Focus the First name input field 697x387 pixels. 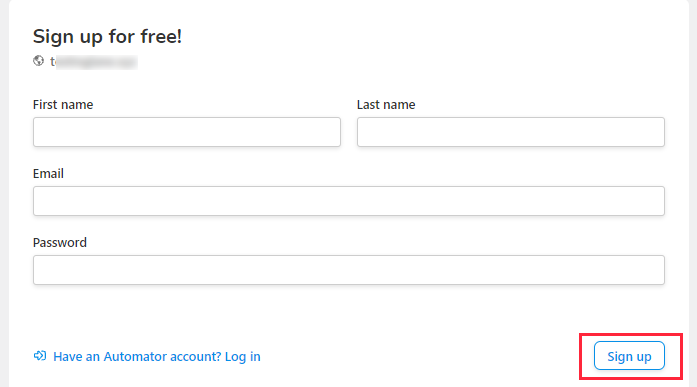coord(187,132)
